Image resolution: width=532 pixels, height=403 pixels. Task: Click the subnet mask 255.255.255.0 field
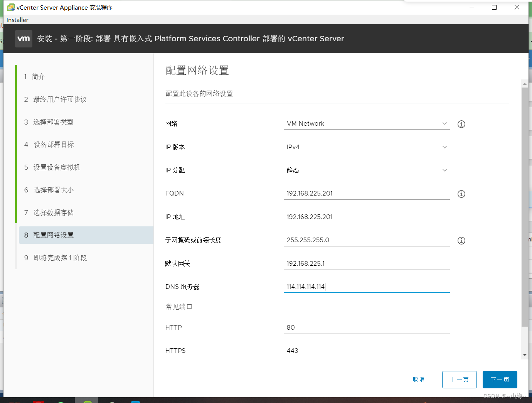point(367,240)
